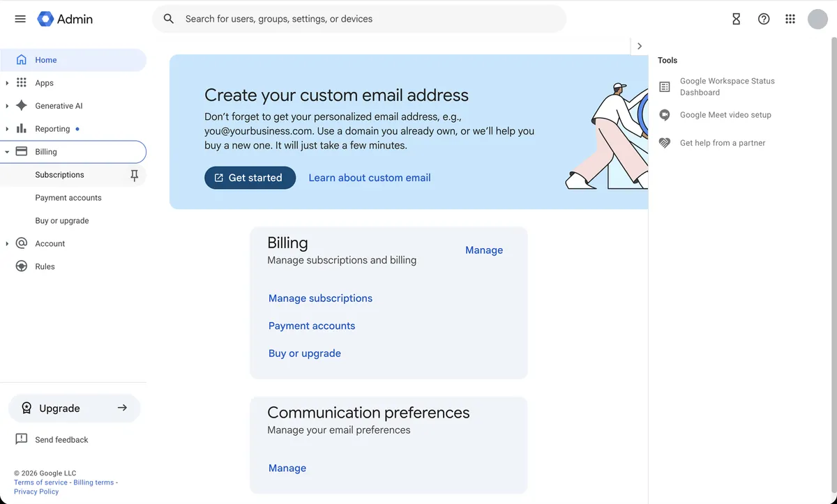This screenshot has height=504, width=837.
Task: Click the Account at-sign icon
Action: tap(22, 243)
